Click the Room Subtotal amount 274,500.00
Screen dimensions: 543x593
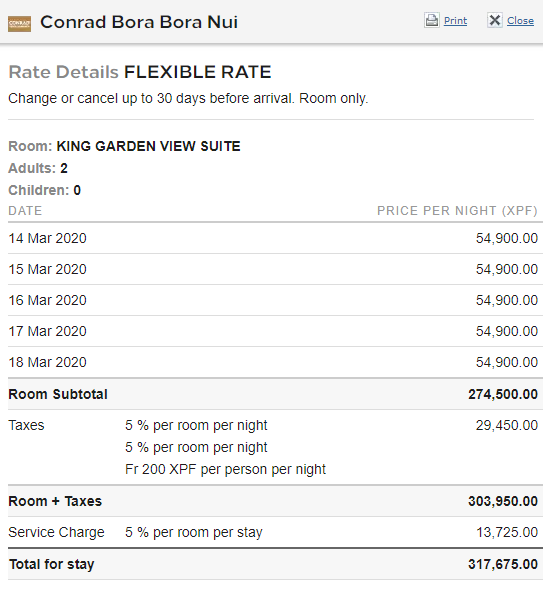click(x=503, y=394)
